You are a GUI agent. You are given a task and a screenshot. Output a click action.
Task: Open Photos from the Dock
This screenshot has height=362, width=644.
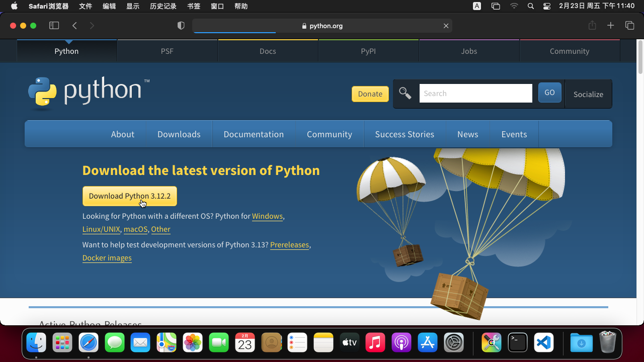(193, 343)
